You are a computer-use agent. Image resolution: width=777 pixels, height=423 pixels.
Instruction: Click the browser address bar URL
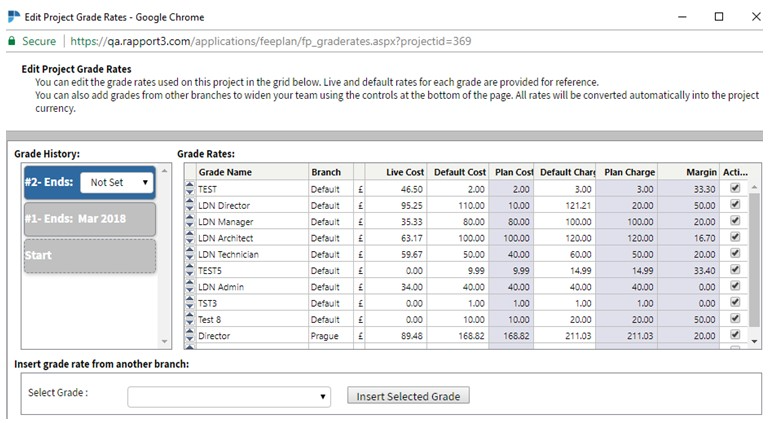pyautogui.click(x=271, y=41)
